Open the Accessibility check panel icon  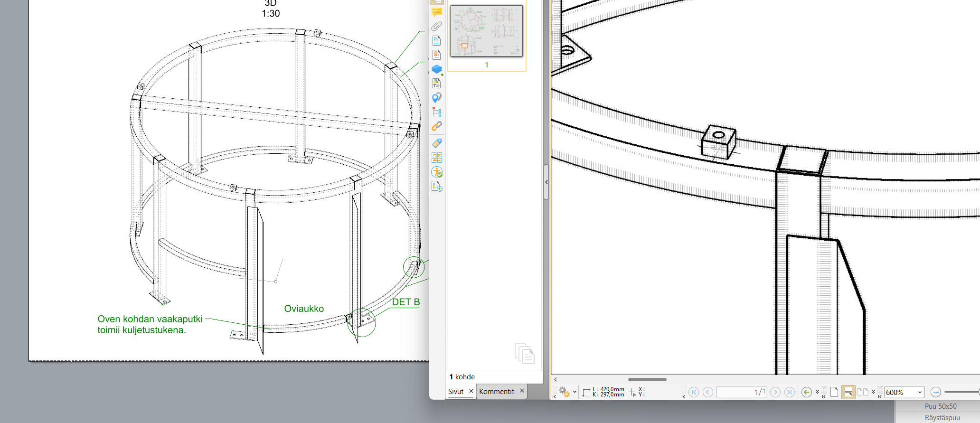click(x=437, y=172)
